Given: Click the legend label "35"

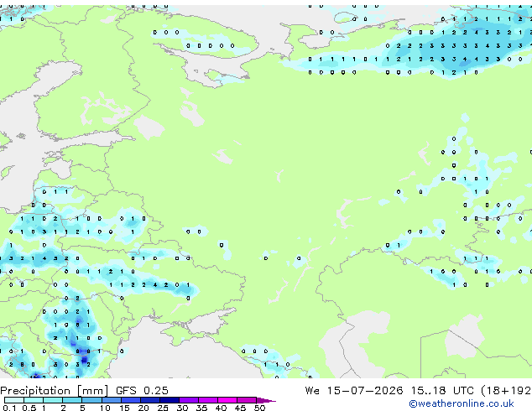Looking at the screenshot, I should [x=201, y=408].
